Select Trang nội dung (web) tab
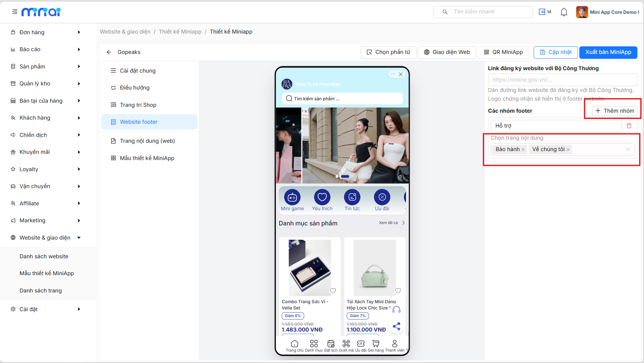This screenshot has width=644, height=363. pyautogui.click(x=149, y=141)
